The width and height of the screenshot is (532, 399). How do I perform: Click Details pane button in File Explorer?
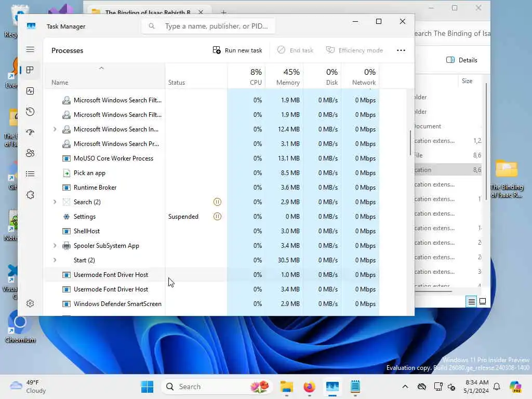(x=462, y=60)
